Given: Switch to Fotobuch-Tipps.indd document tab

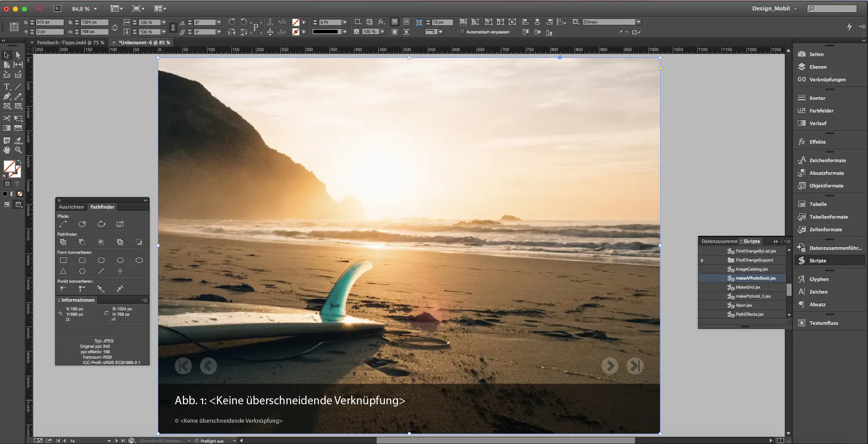Looking at the screenshot, I should click(x=70, y=42).
